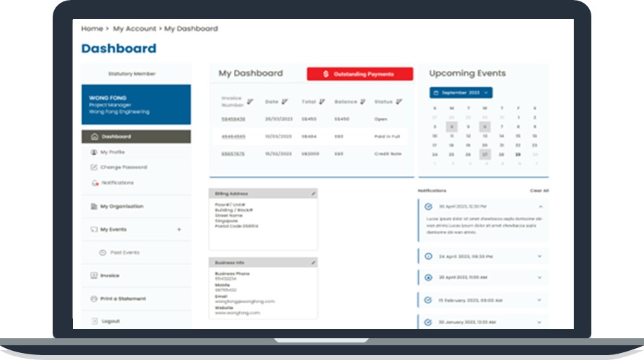Select day 27 in the calendar
644x360 pixels.
(485, 154)
